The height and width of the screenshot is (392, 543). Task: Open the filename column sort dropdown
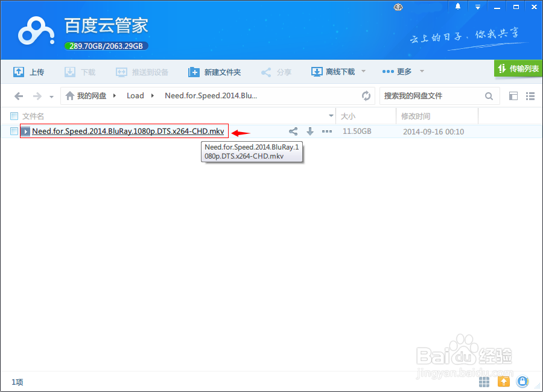pos(331,116)
